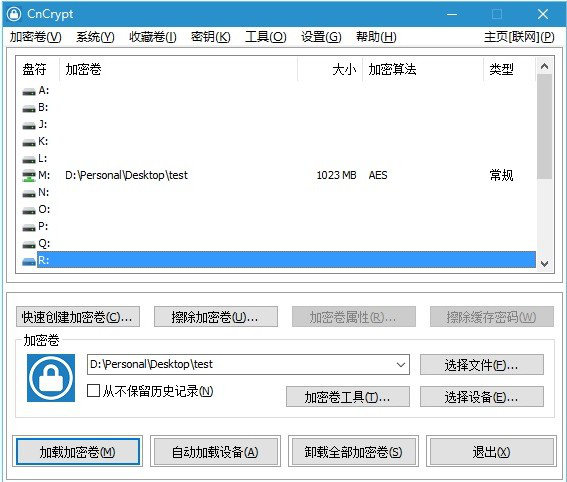This screenshot has width=567, height=482.
Task: Click the 加密算法 column header
Action: click(x=392, y=69)
